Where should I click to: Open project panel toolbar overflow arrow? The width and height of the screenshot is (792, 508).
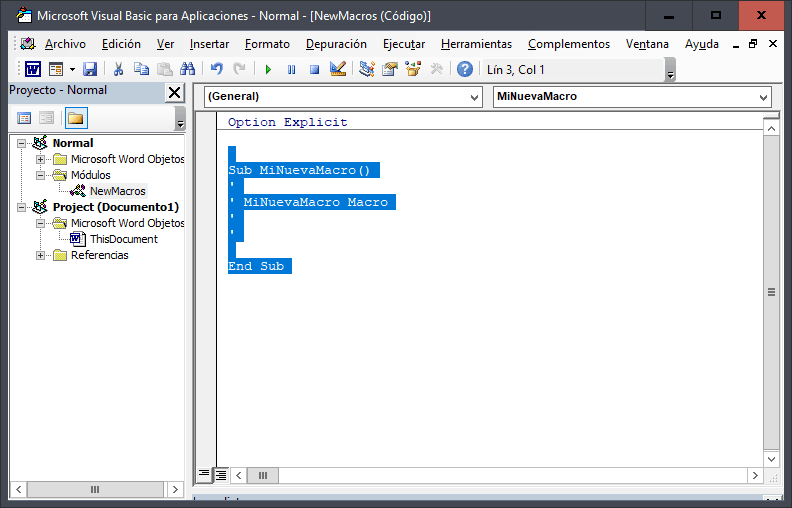tap(180, 119)
